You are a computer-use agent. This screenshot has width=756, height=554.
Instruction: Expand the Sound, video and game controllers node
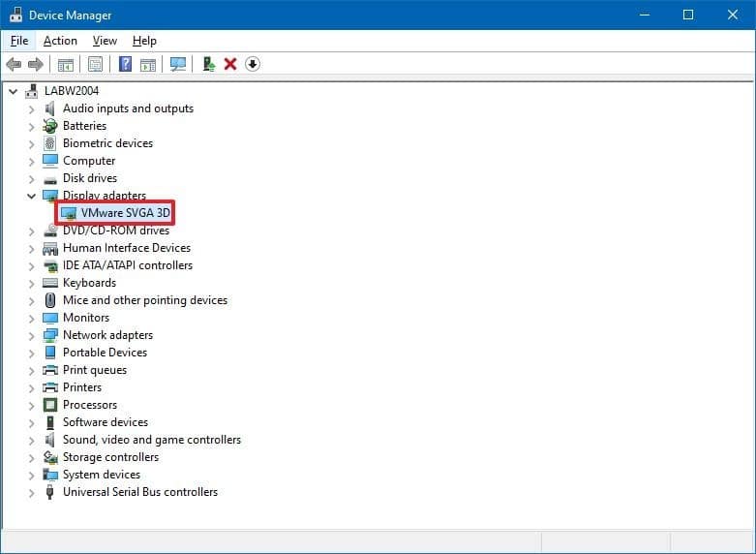pos(31,440)
